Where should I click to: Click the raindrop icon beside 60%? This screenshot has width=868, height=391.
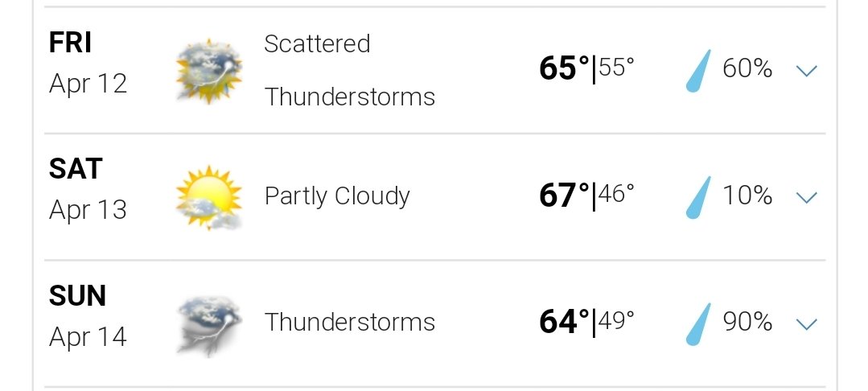tap(698, 70)
